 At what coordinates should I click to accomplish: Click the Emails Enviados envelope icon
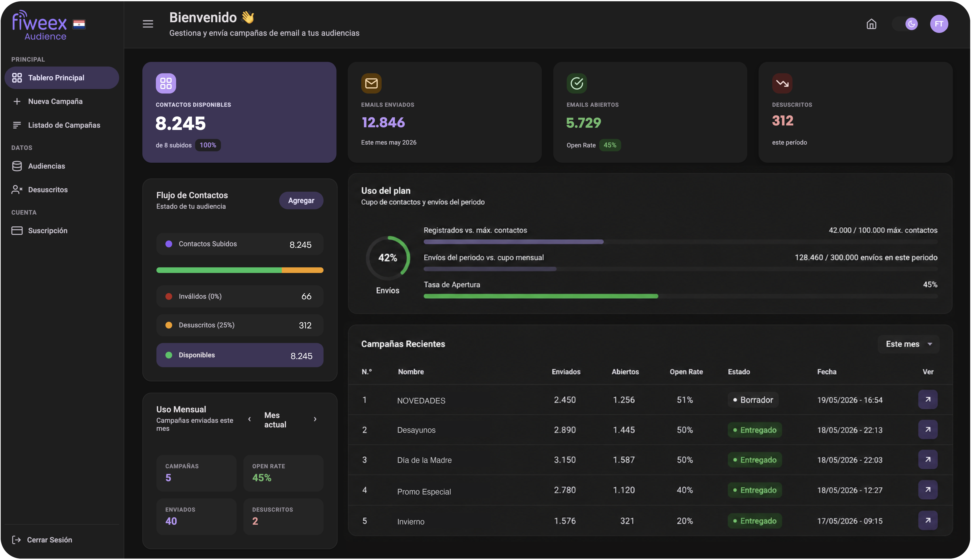pos(371,83)
